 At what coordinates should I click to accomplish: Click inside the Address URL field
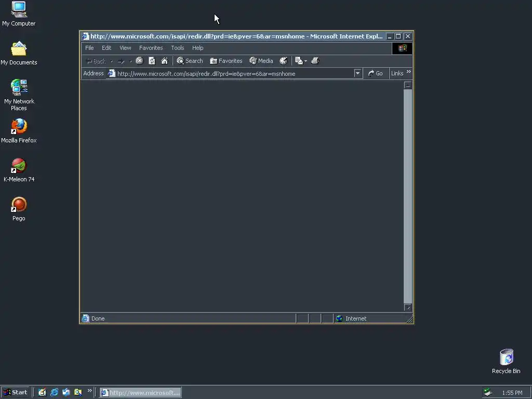click(235, 74)
